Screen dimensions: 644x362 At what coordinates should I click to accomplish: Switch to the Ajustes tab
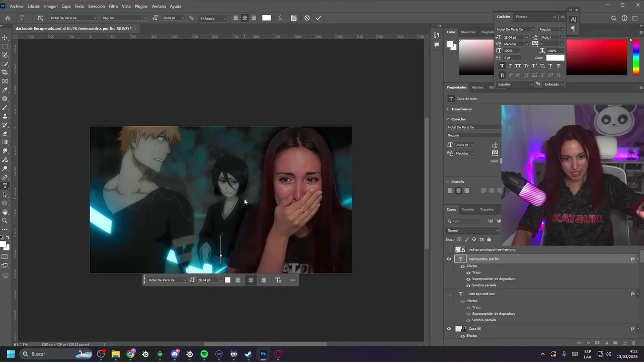(477, 87)
